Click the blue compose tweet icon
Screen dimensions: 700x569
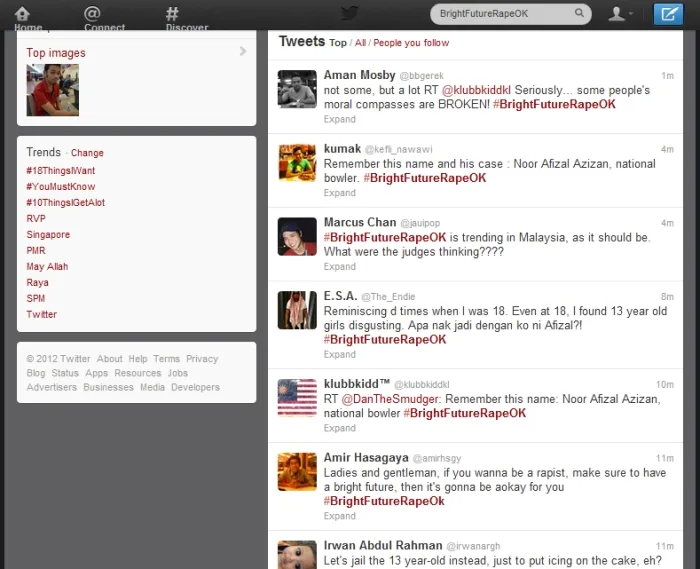(x=667, y=14)
